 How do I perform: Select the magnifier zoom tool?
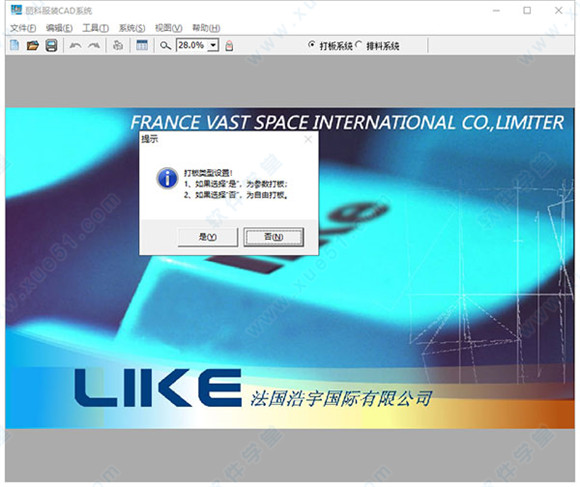165,46
